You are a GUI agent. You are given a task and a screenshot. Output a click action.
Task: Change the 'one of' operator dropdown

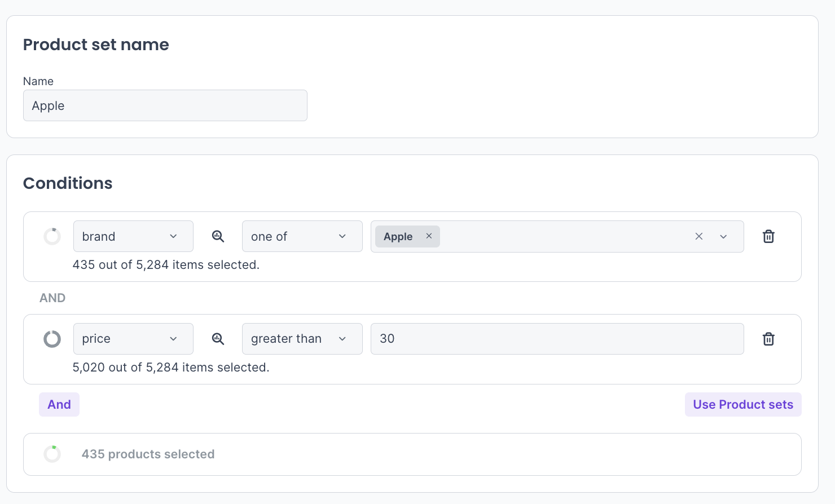click(302, 236)
